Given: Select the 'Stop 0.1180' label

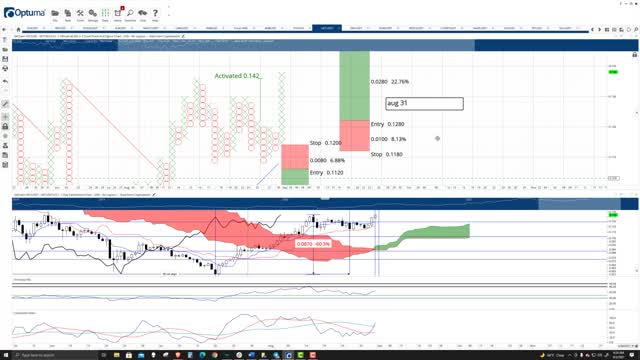Looking at the screenshot, I should [387, 154].
